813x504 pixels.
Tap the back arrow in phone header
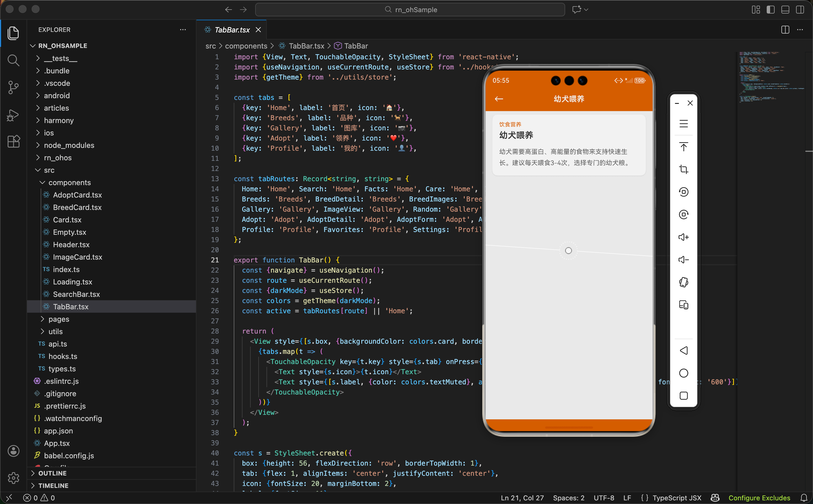tap(499, 99)
